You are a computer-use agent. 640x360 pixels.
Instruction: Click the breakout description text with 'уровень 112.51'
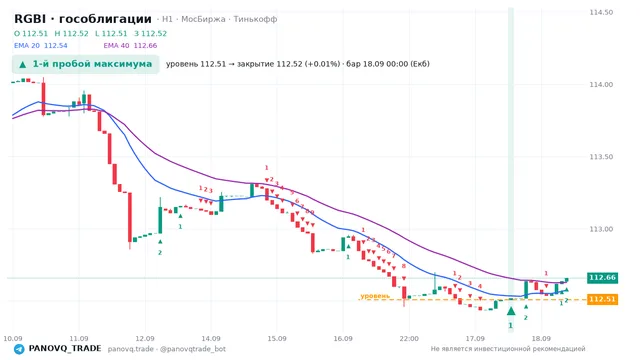pyautogui.click(x=298, y=64)
